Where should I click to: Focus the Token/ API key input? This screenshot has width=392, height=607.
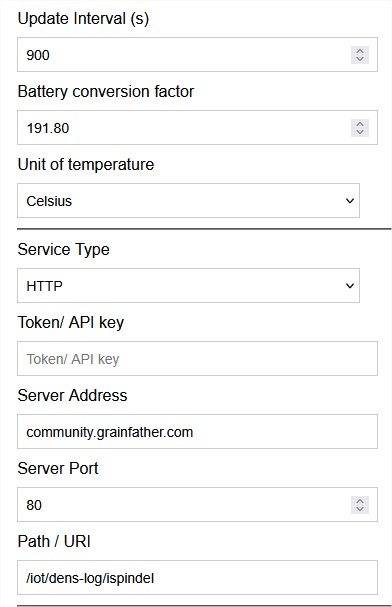pos(197,358)
